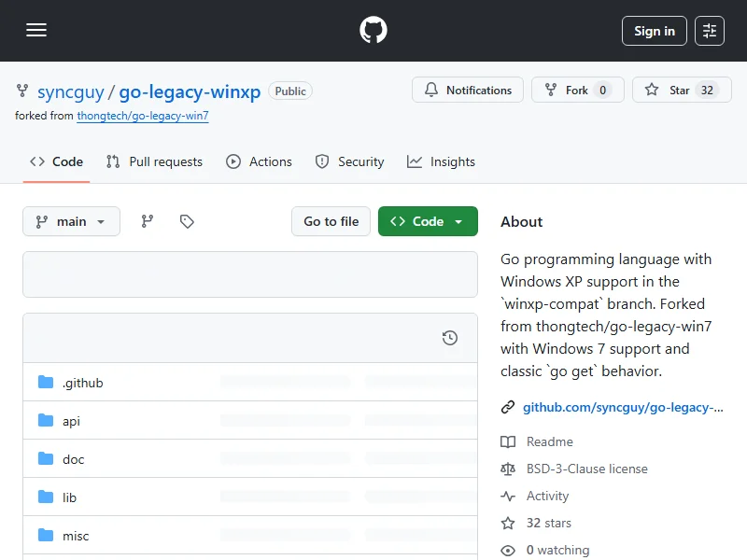
Task: Click the Go to file search box
Action: tap(331, 221)
